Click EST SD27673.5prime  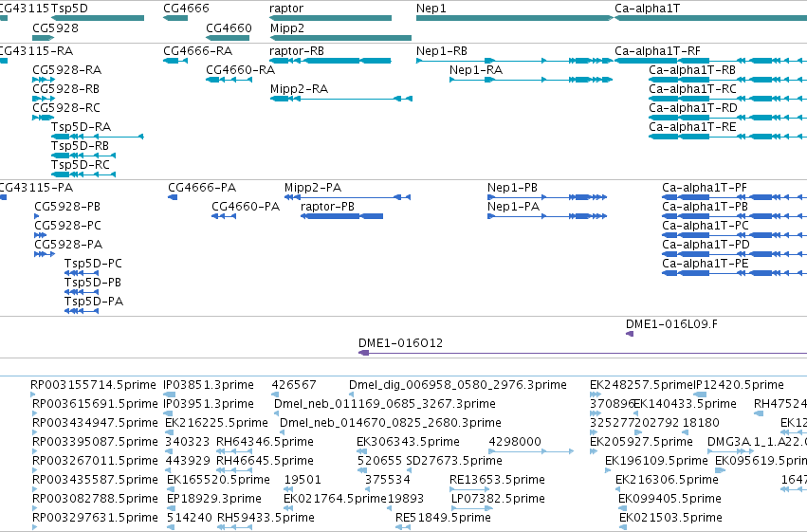click(454, 462)
